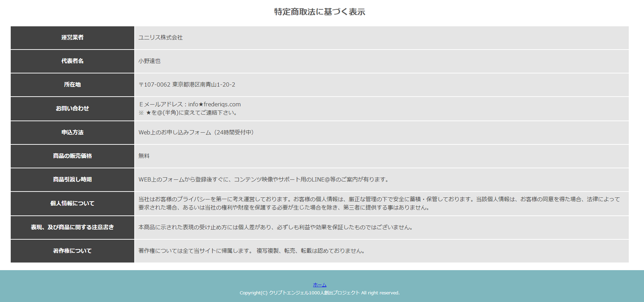Click the 代表者名 header cell
Viewport: 644px width, 302px height.
(72, 61)
